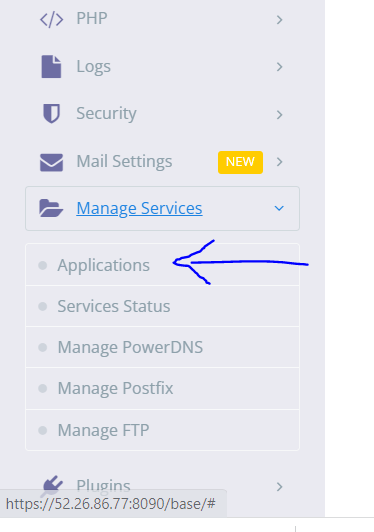This screenshot has height=532, width=374.
Task: Expand the Plugins section chevron
Action: (279, 487)
